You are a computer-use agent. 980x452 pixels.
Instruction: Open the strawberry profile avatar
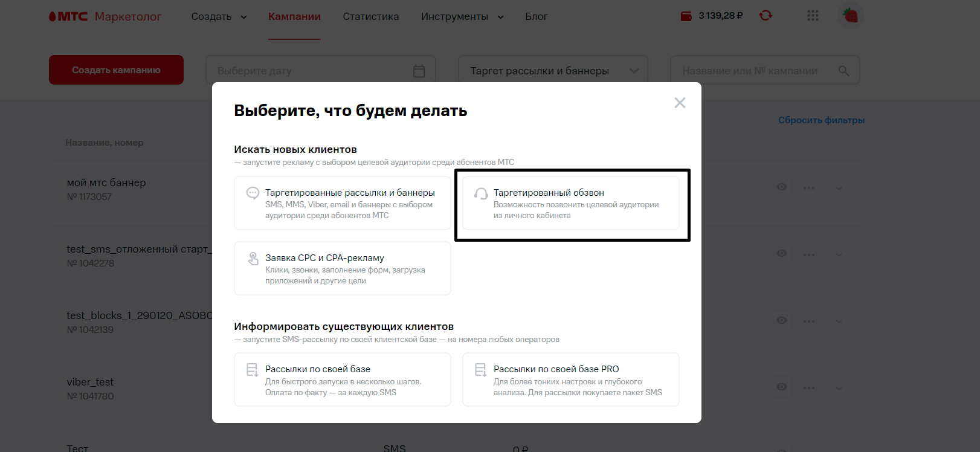[851, 16]
